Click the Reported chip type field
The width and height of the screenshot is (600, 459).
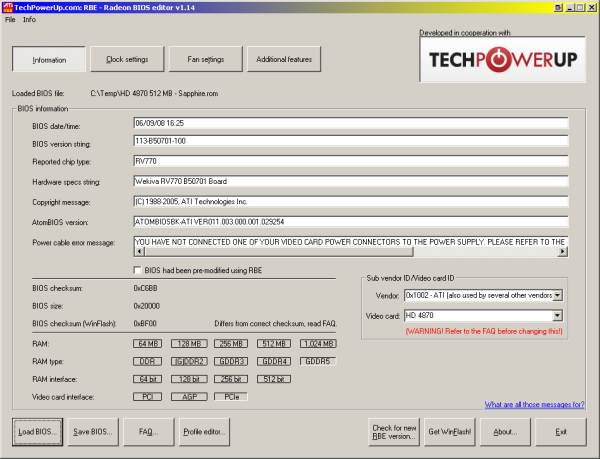(351, 161)
